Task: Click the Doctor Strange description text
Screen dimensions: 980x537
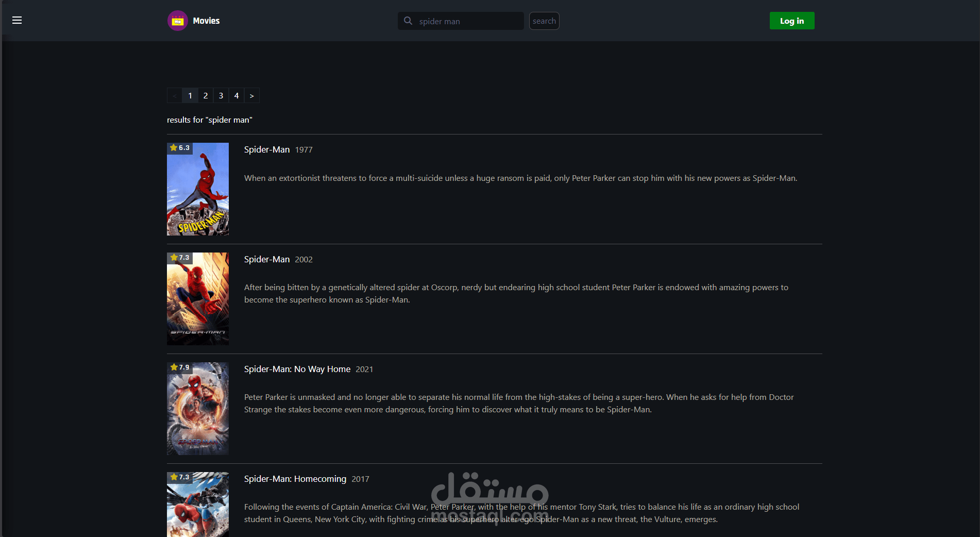Action: click(x=519, y=404)
